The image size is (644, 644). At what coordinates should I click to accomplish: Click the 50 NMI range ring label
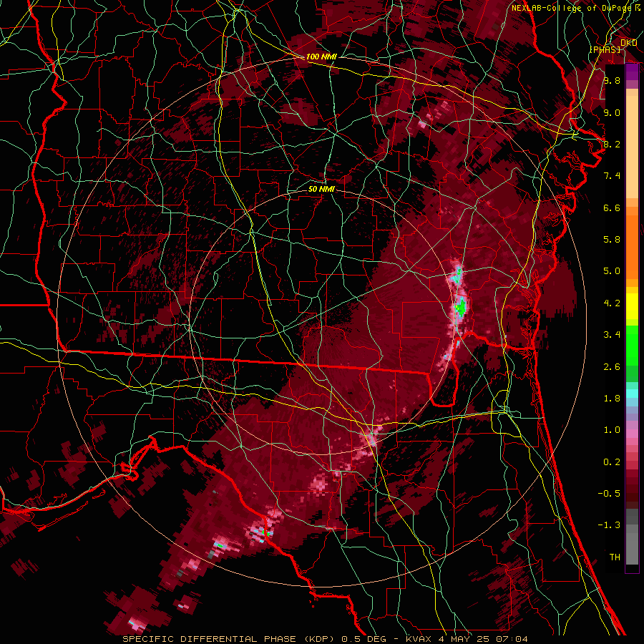321,189
